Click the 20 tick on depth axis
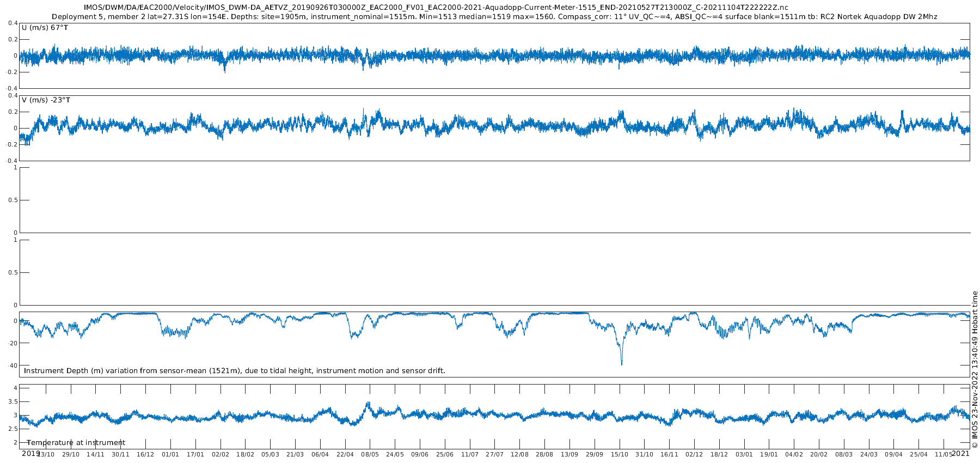The height and width of the screenshot is (463, 980). click(14, 343)
